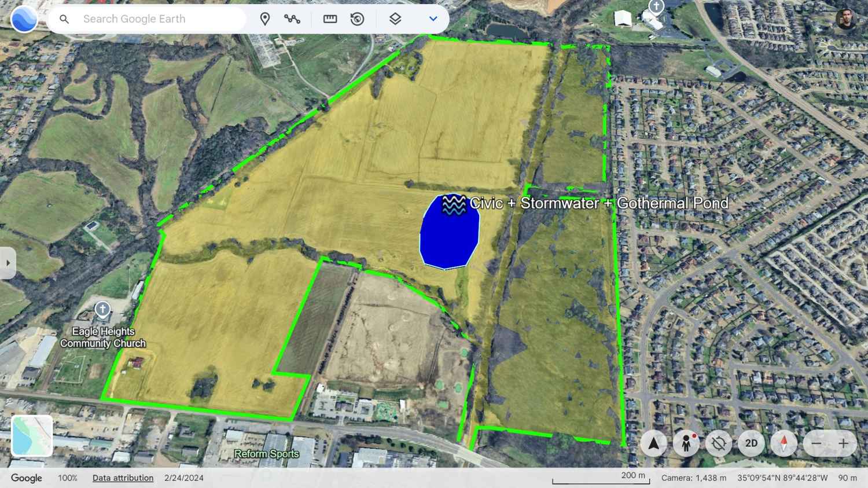Switch view to 2D mode

tap(751, 444)
